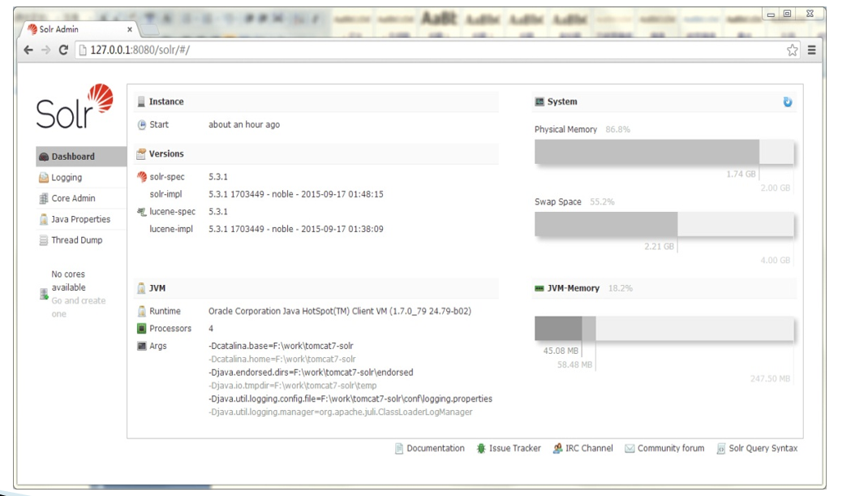
Task: Go back in browser history
Action: pyautogui.click(x=28, y=50)
